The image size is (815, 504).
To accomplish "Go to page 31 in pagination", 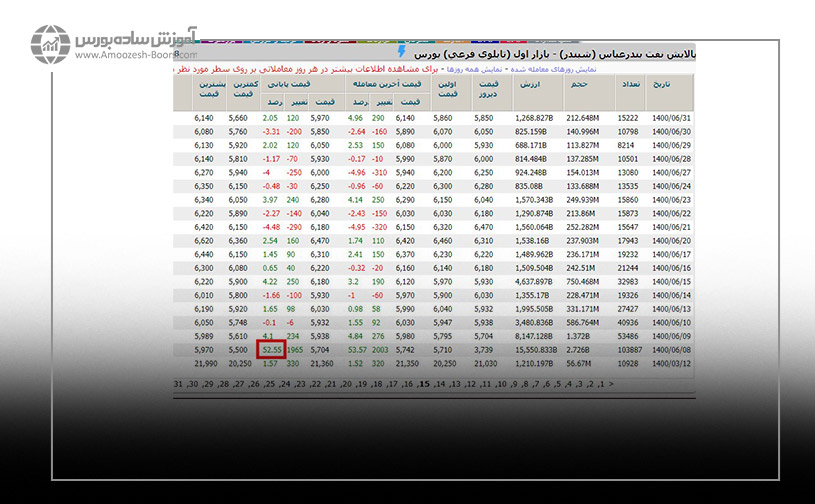I will (x=178, y=384).
